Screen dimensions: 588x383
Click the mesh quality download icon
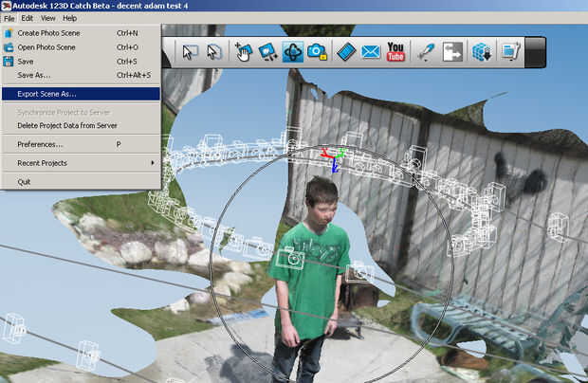click(x=482, y=52)
